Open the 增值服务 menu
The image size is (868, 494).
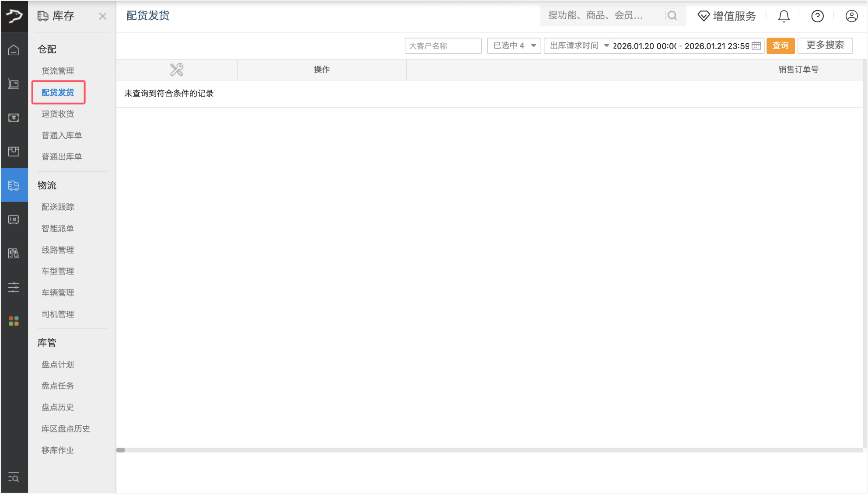point(727,16)
